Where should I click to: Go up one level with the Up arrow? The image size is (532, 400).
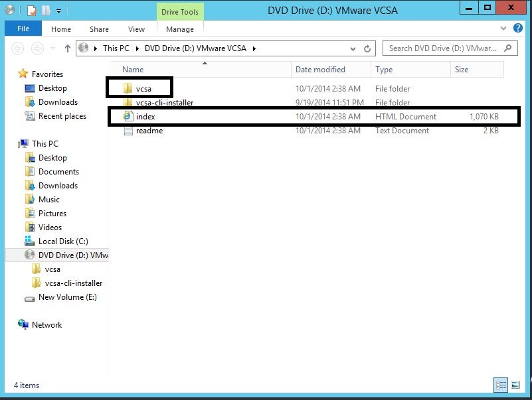(x=68, y=48)
